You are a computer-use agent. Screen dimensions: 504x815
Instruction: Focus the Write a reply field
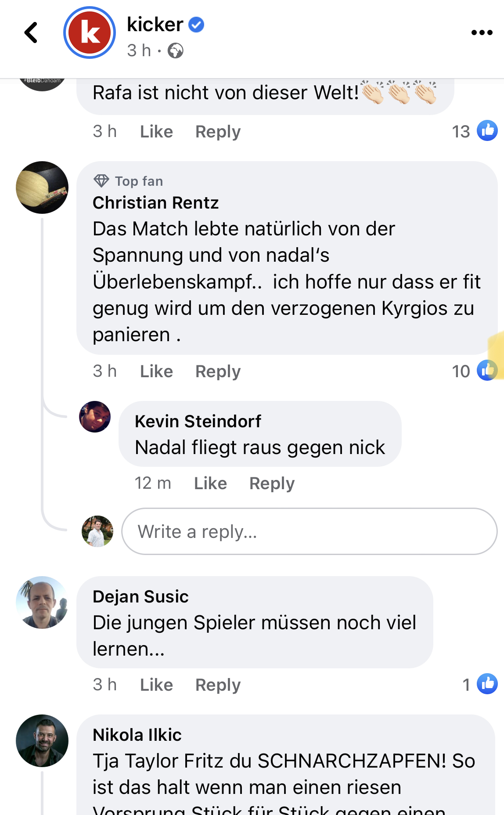[x=310, y=531]
